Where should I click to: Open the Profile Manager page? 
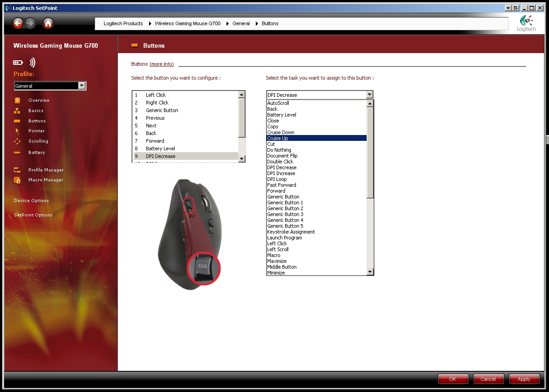pyautogui.click(x=46, y=170)
